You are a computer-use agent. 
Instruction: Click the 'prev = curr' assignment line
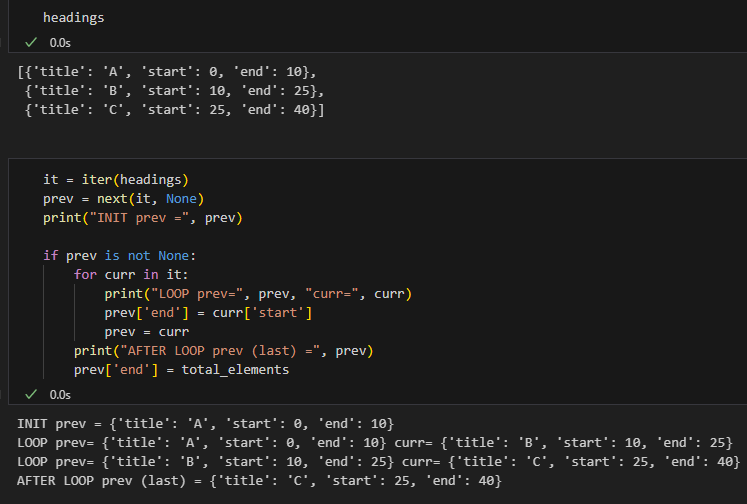tap(146, 332)
